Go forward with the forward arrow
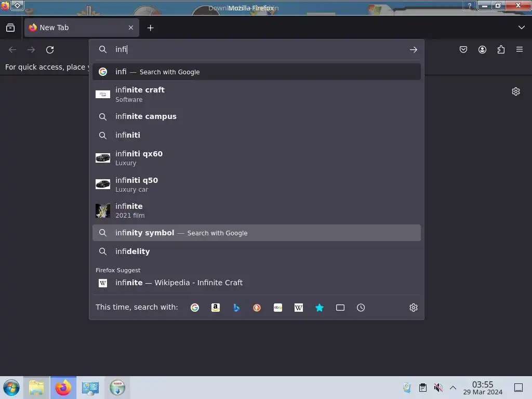Viewport: 532px width, 399px height. [x=31, y=50]
